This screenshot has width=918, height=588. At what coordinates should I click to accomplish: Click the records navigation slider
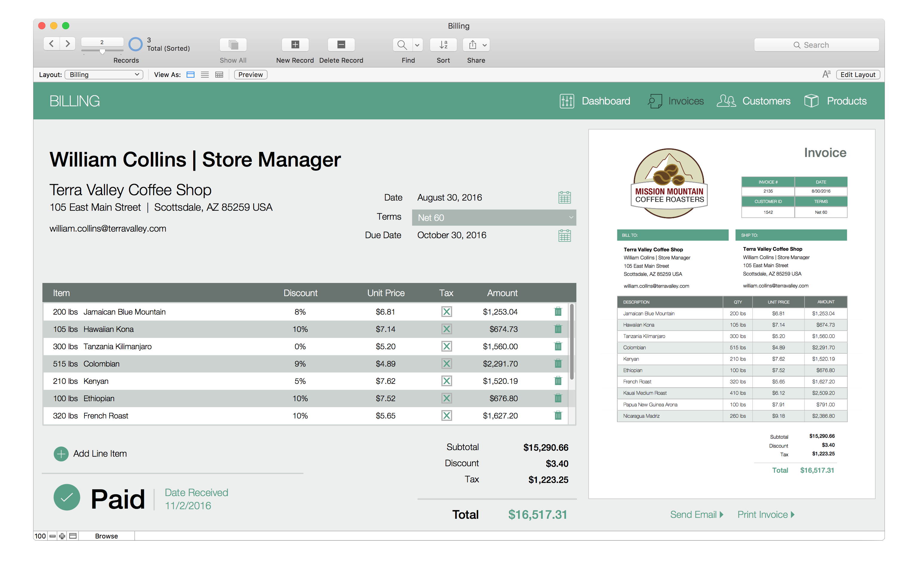click(x=102, y=50)
